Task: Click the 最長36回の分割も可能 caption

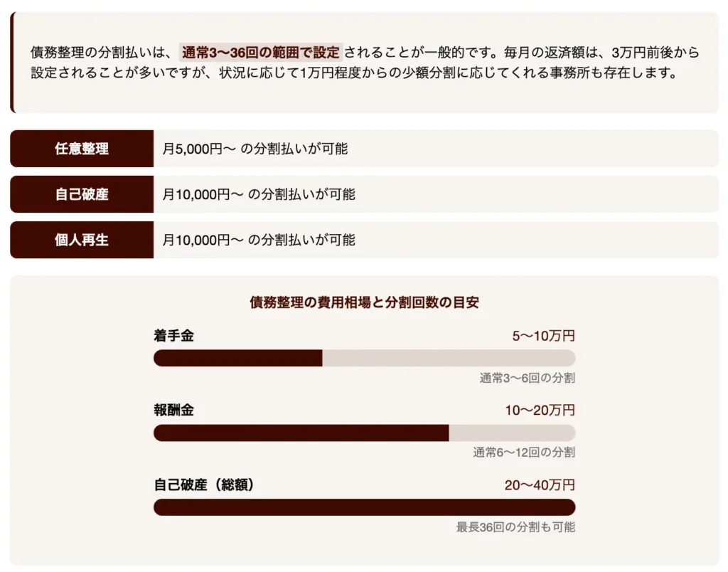Action: click(515, 527)
